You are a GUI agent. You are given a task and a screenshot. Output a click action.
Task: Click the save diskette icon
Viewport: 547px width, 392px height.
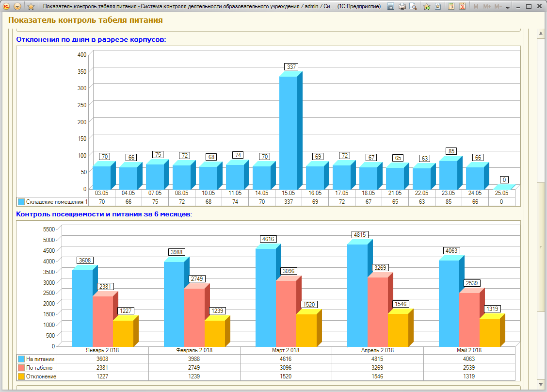391,6
